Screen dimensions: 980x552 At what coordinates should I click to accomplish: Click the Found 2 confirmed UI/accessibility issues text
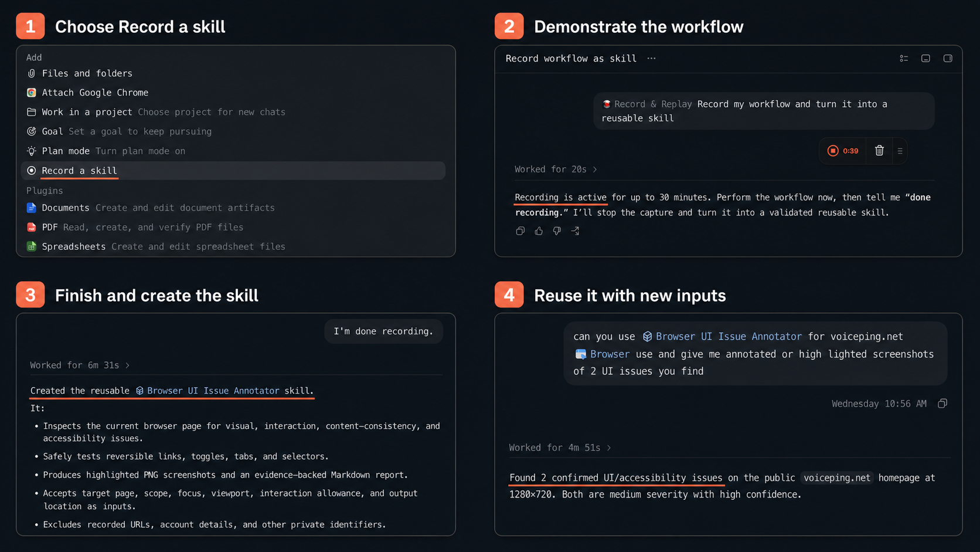pyautogui.click(x=615, y=478)
